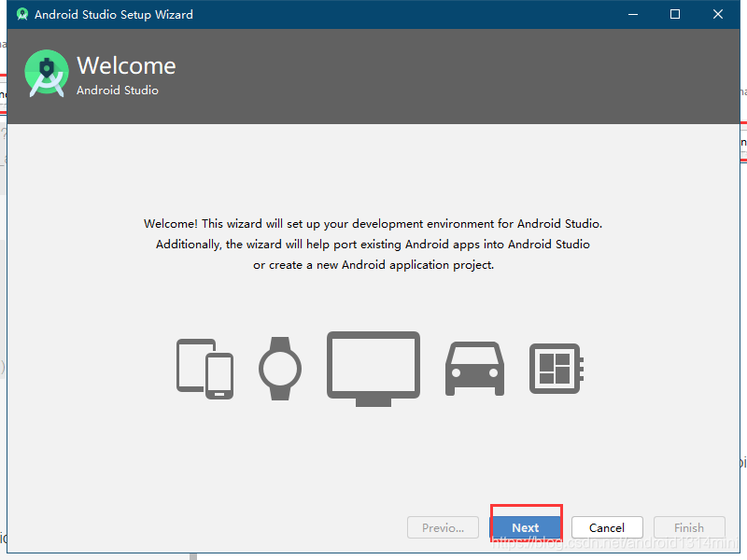Click the 'Android Studio' subtitle under Welcome
747x560 pixels.
click(118, 90)
